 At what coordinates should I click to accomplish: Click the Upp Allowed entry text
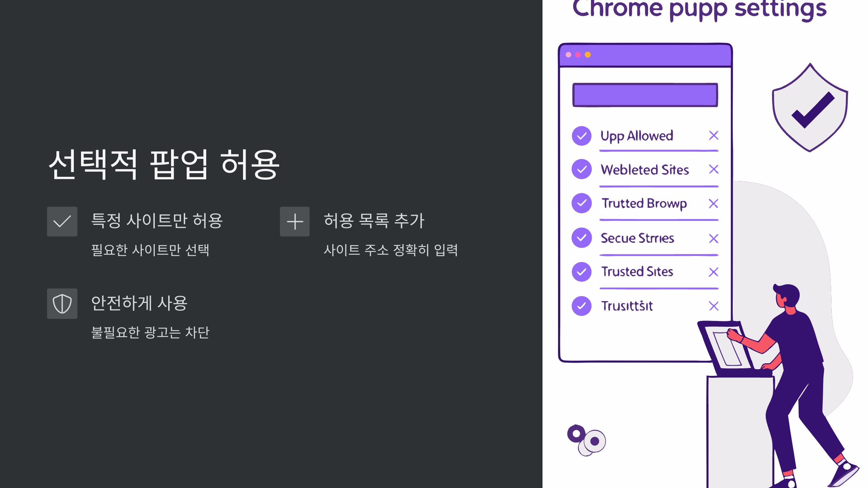(637, 136)
